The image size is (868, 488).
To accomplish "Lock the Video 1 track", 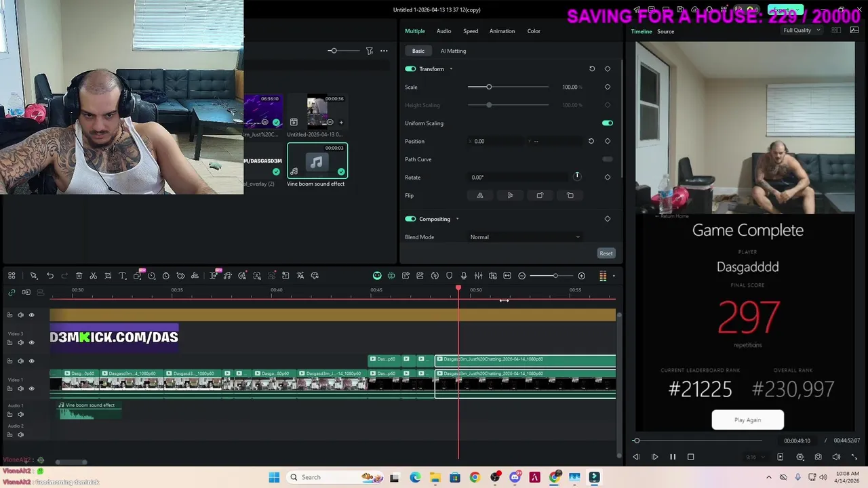I will [x=9, y=388].
